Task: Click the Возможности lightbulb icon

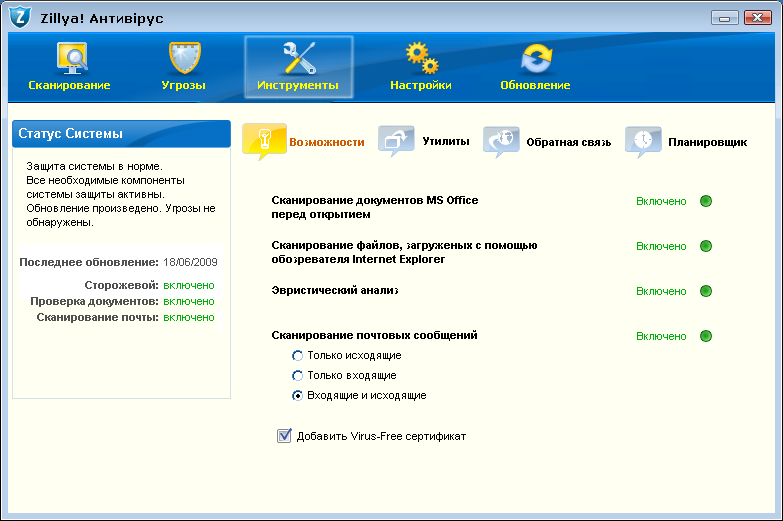Action: pos(264,141)
